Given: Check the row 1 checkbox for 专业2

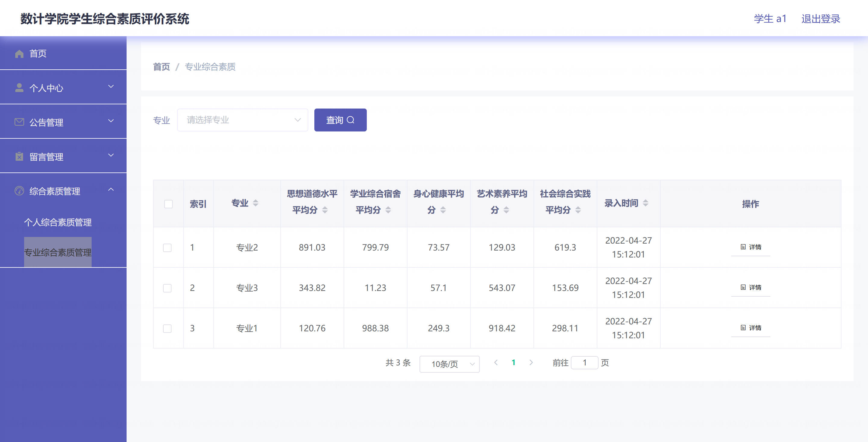Looking at the screenshot, I should point(167,248).
